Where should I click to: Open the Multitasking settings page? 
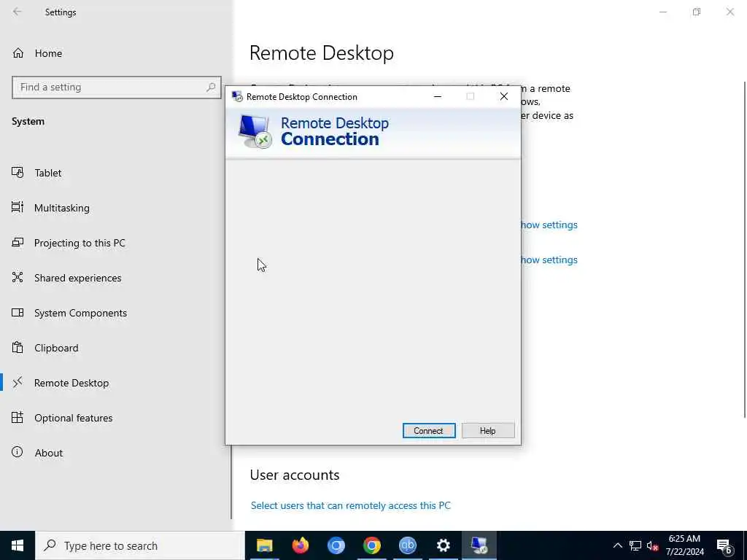[x=61, y=208]
